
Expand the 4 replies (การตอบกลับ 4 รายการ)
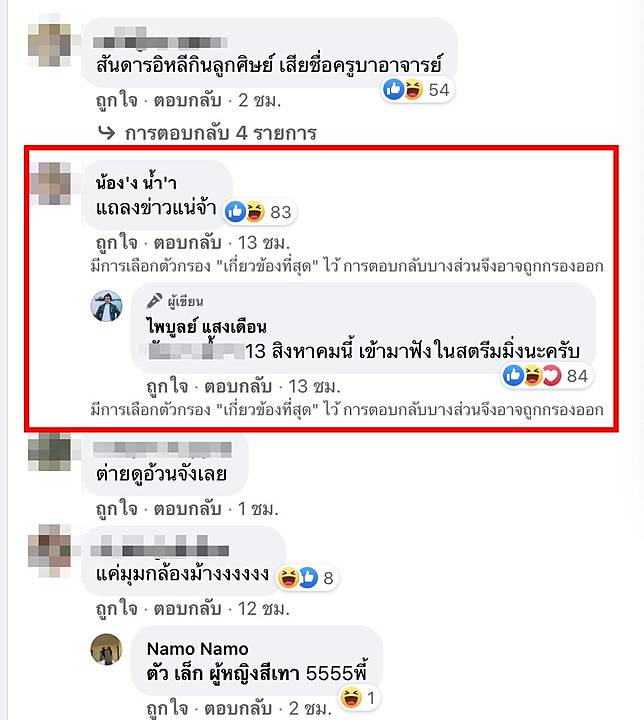220,133
